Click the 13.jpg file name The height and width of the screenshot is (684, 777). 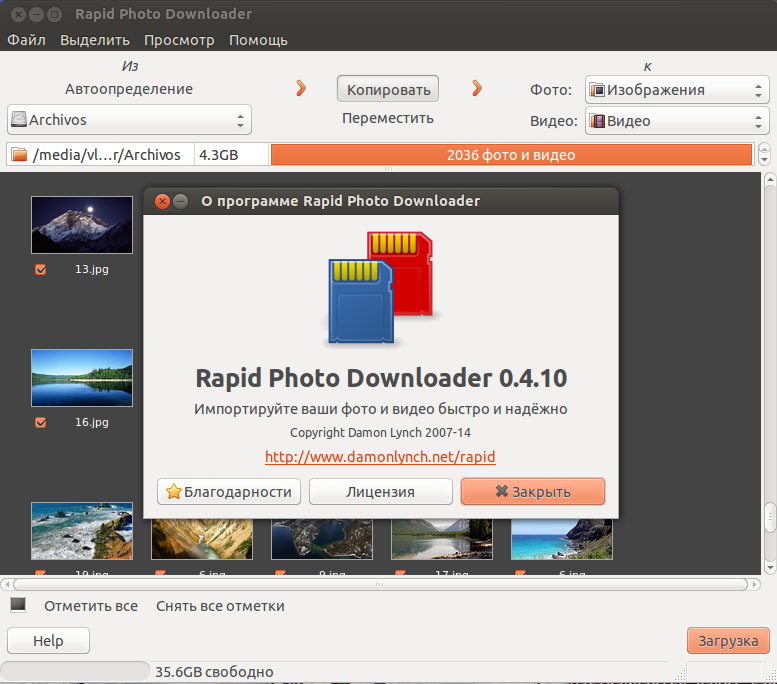(92, 269)
